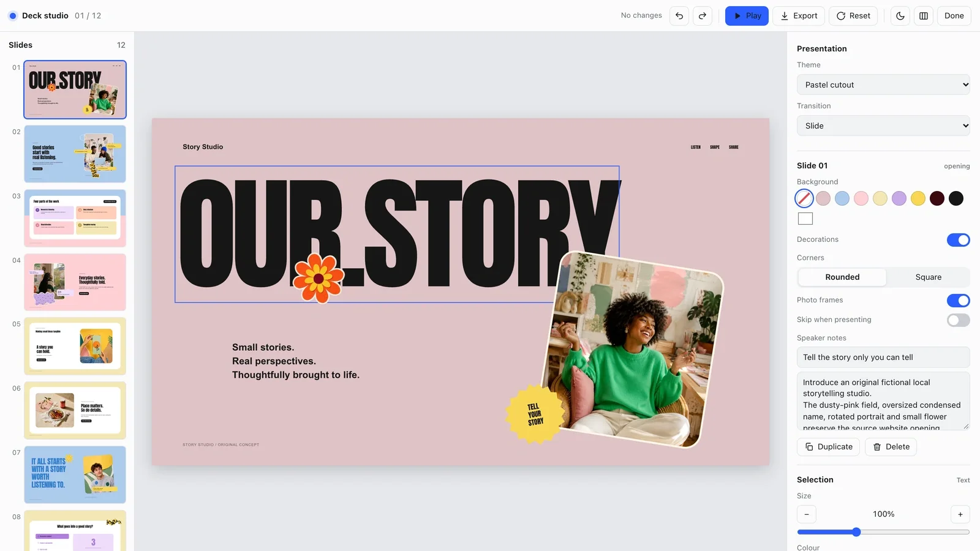980x551 pixels.
Task: Pick the custom white square background swatch
Action: click(x=805, y=219)
